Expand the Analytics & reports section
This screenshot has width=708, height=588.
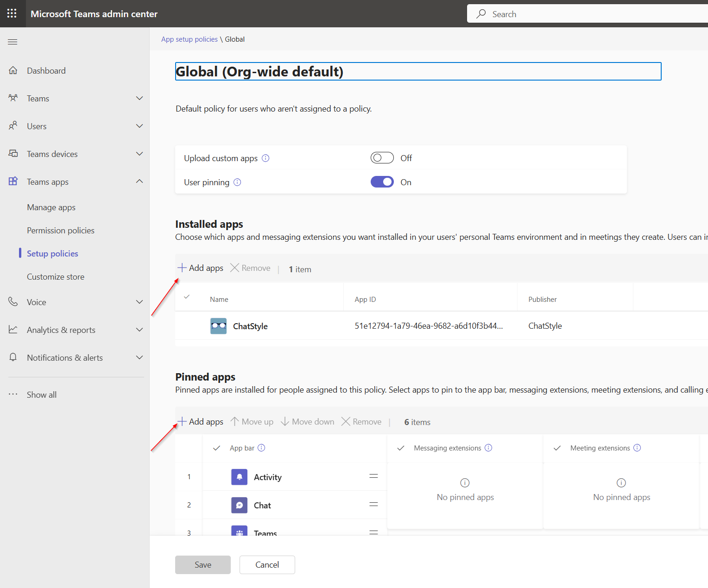[x=139, y=330]
